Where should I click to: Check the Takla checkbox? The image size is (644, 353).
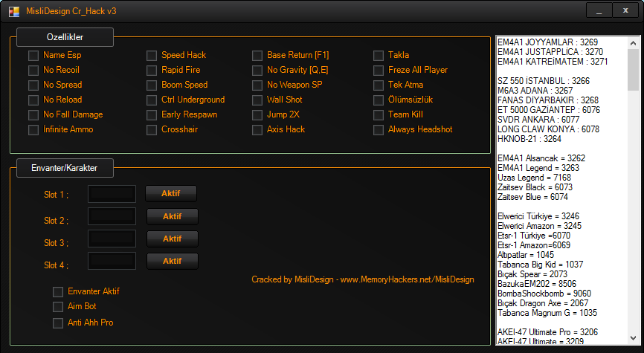coord(379,56)
